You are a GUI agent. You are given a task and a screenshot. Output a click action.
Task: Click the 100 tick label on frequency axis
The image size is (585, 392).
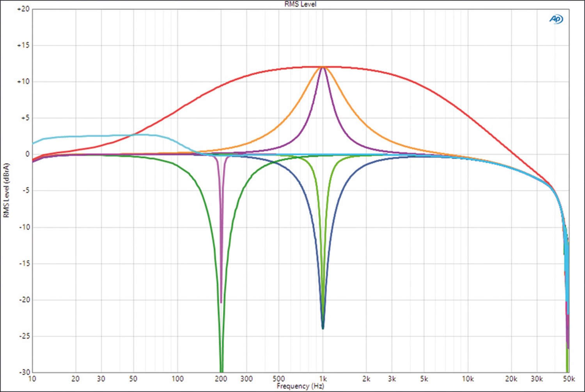177,379
